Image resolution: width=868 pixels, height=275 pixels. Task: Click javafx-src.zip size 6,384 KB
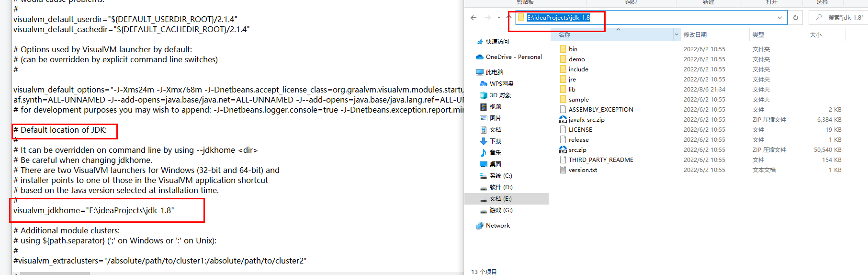point(829,120)
